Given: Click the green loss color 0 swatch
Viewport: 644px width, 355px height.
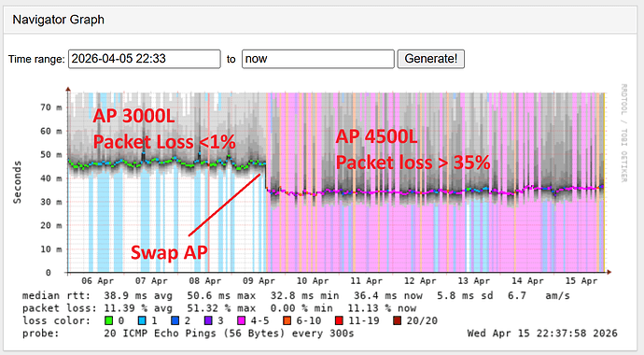Looking at the screenshot, I should pos(109,320).
